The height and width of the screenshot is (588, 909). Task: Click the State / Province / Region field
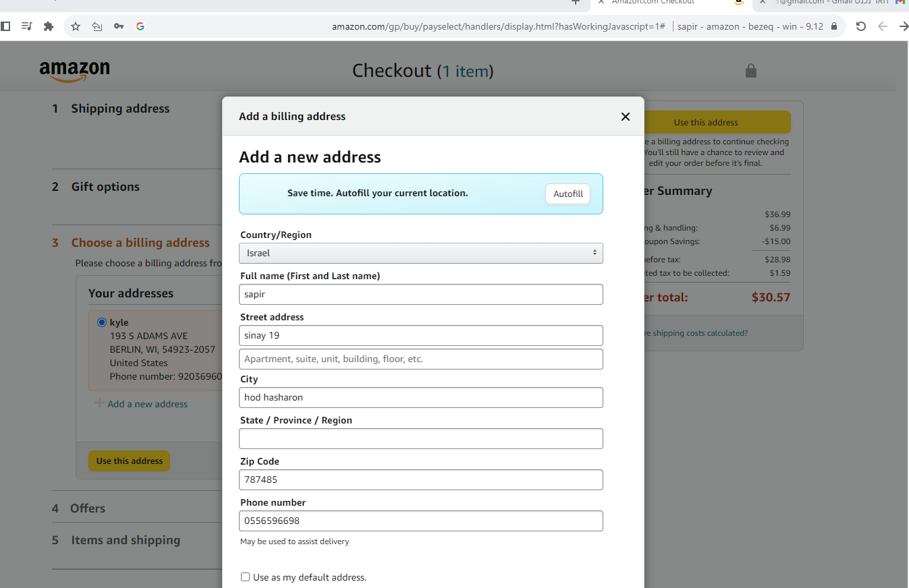(x=421, y=439)
